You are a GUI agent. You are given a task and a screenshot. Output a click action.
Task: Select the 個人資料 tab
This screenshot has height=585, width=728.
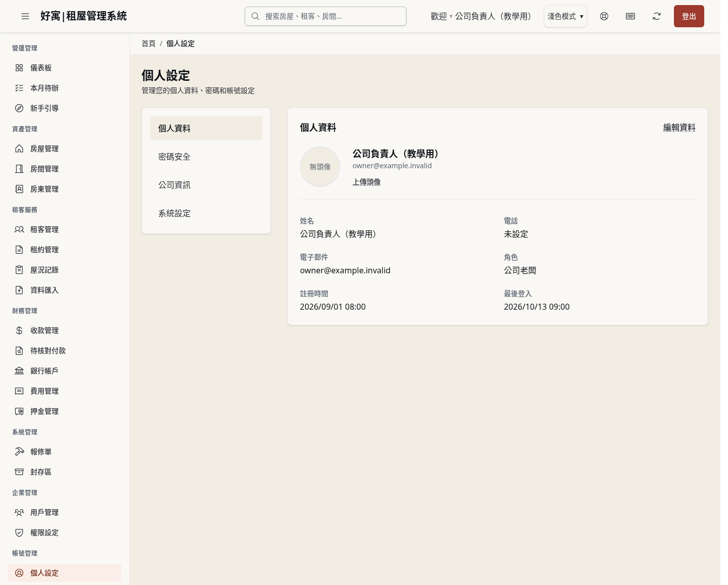tap(206, 128)
